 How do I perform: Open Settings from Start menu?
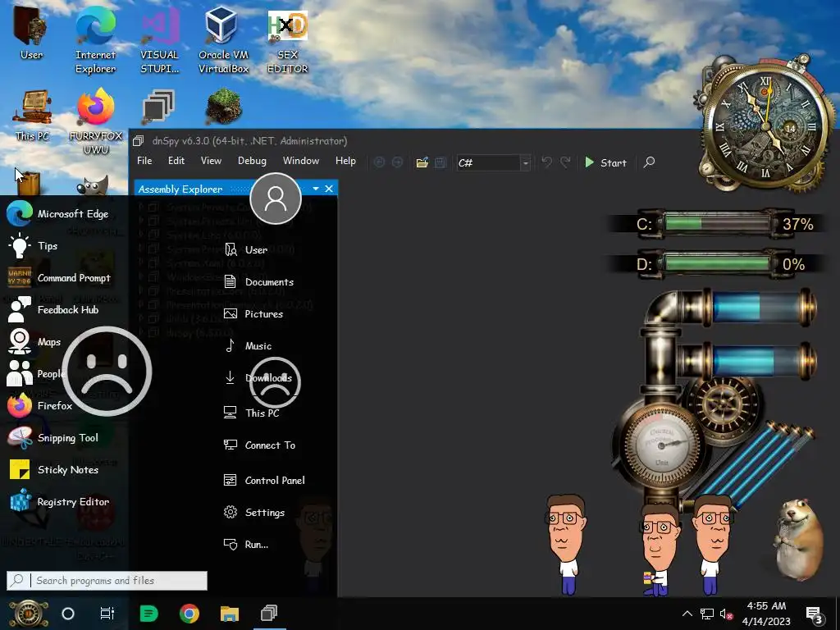point(254,513)
